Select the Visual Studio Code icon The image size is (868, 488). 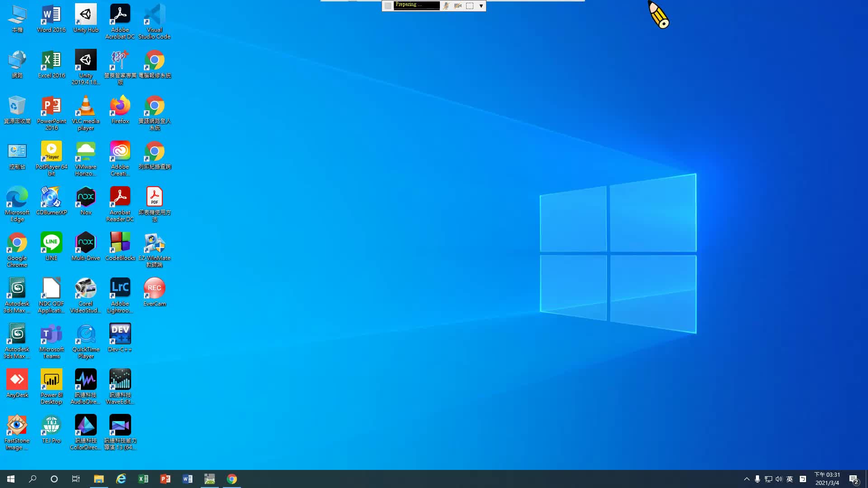[154, 22]
